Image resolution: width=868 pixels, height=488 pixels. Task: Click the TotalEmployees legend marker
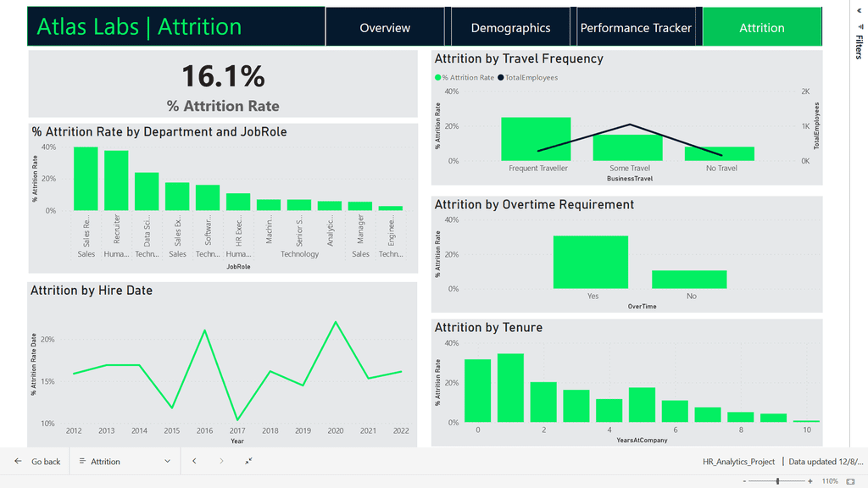(x=501, y=77)
